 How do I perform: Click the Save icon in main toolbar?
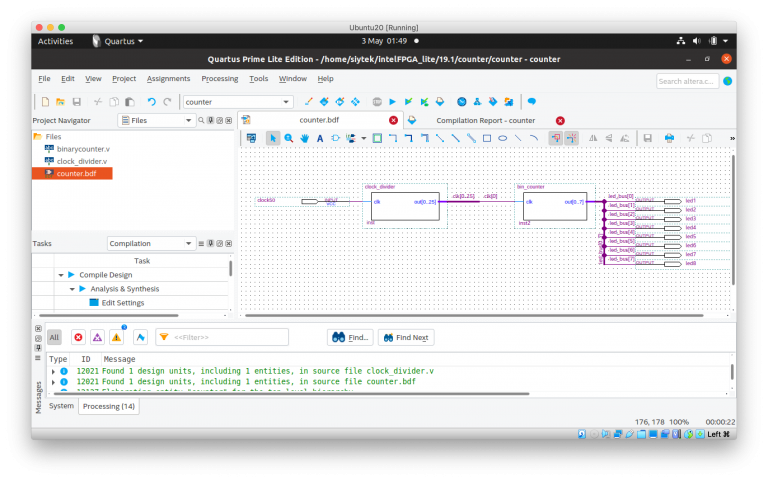(x=77, y=101)
